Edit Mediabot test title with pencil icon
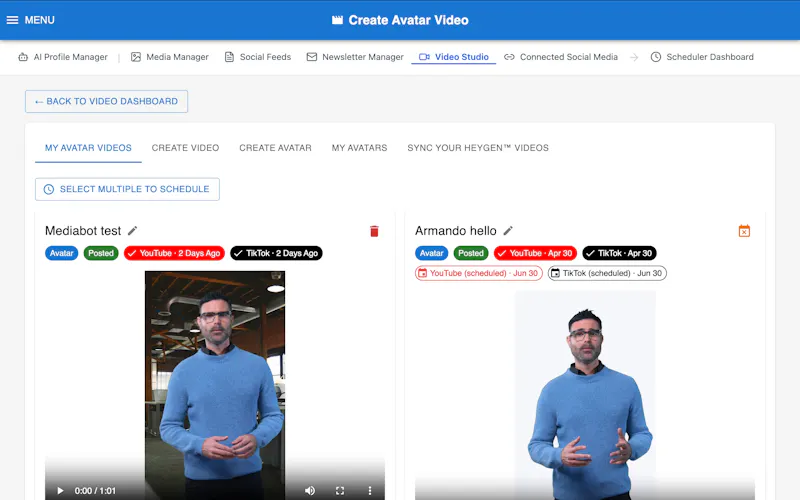800x500 pixels. [133, 231]
